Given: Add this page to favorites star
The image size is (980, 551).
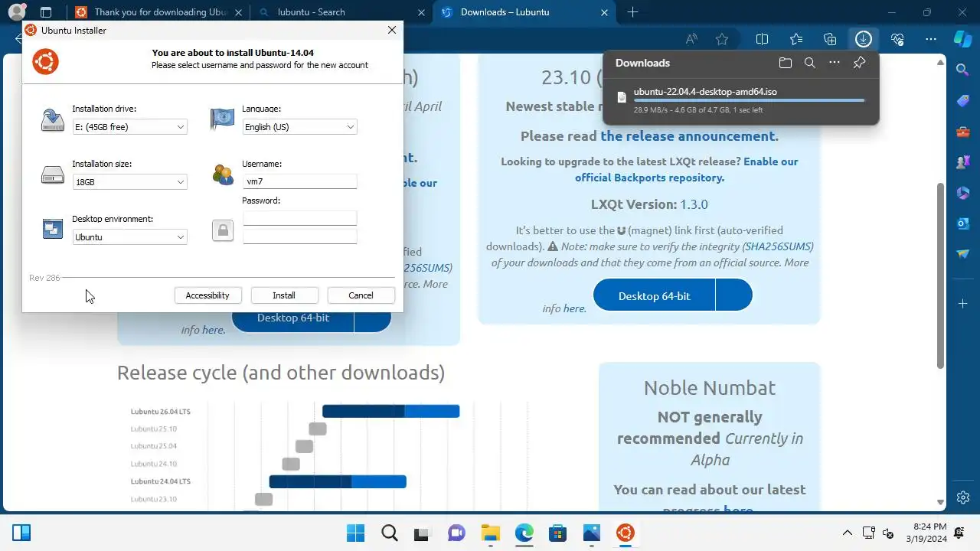Looking at the screenshot, I should click(x=722, y=39).
